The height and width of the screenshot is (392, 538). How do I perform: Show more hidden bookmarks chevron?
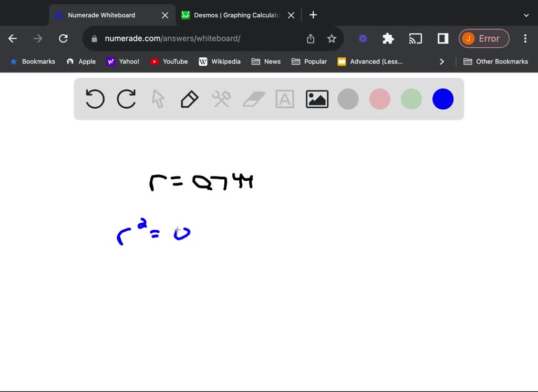pos(442,61)
